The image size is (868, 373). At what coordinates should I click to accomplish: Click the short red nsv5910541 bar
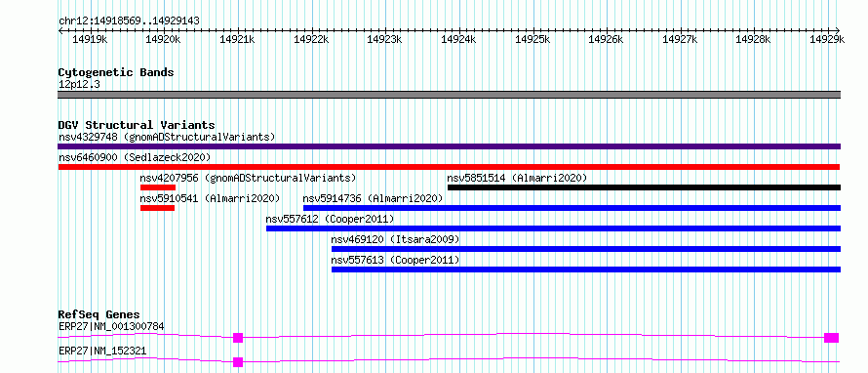click(157, 208)
